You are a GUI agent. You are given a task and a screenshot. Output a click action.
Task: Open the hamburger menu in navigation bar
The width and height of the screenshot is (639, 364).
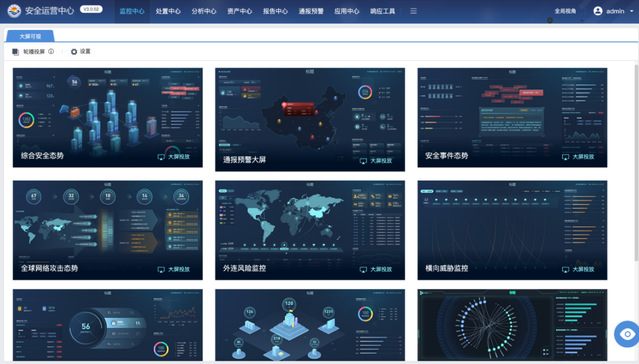413,11
